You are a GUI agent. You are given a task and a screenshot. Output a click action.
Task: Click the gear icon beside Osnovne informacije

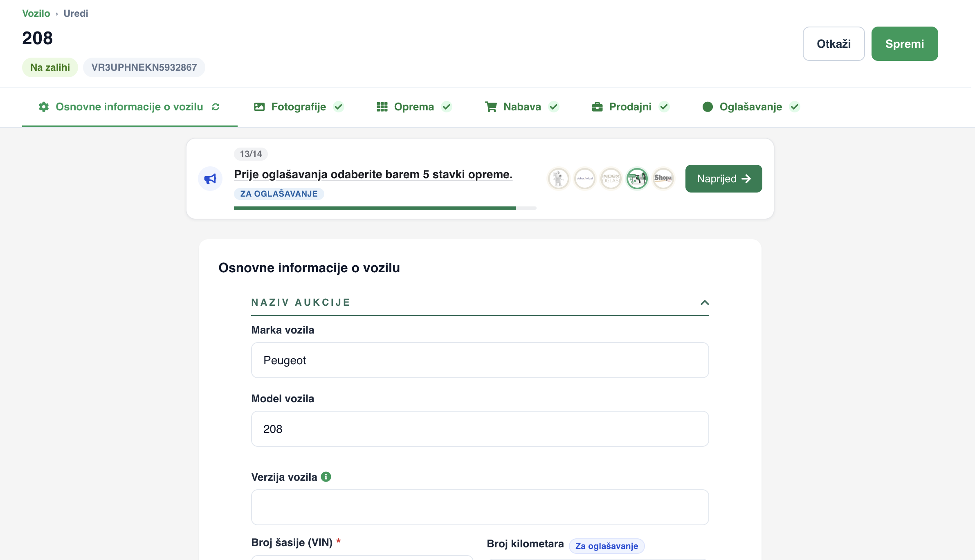click(44, 107)
